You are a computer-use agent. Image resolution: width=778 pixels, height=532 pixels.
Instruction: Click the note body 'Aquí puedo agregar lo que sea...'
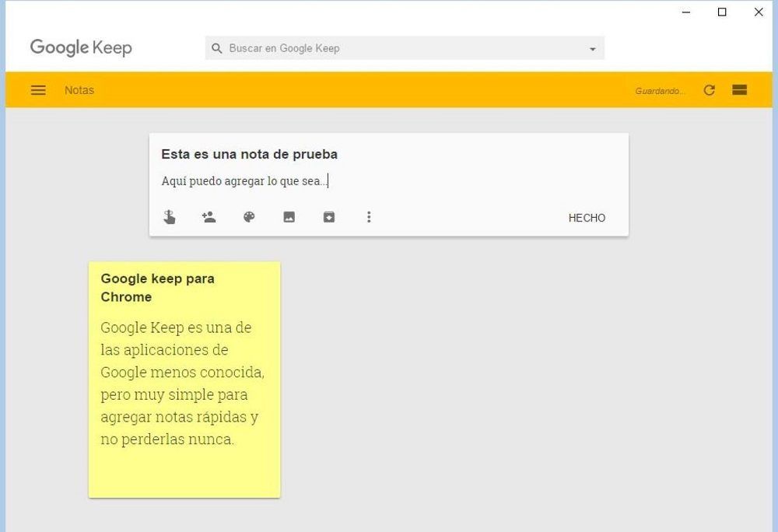coord(244,181)
